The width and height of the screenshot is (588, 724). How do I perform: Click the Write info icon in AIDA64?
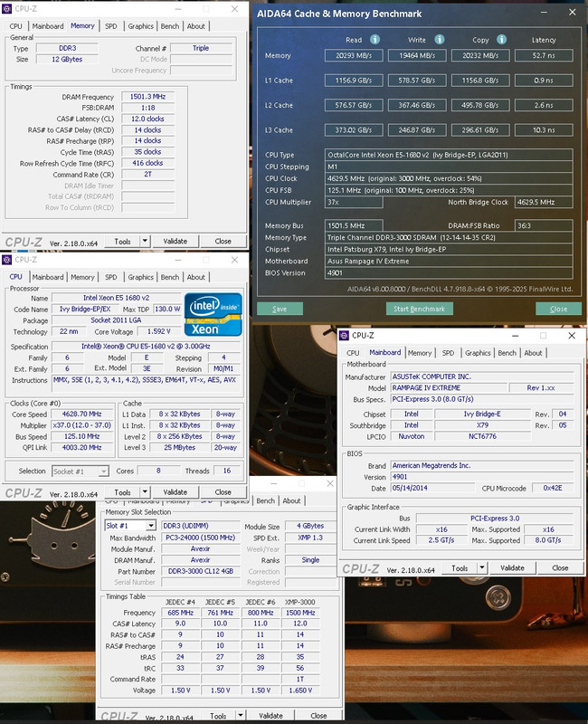coord(440,40)
